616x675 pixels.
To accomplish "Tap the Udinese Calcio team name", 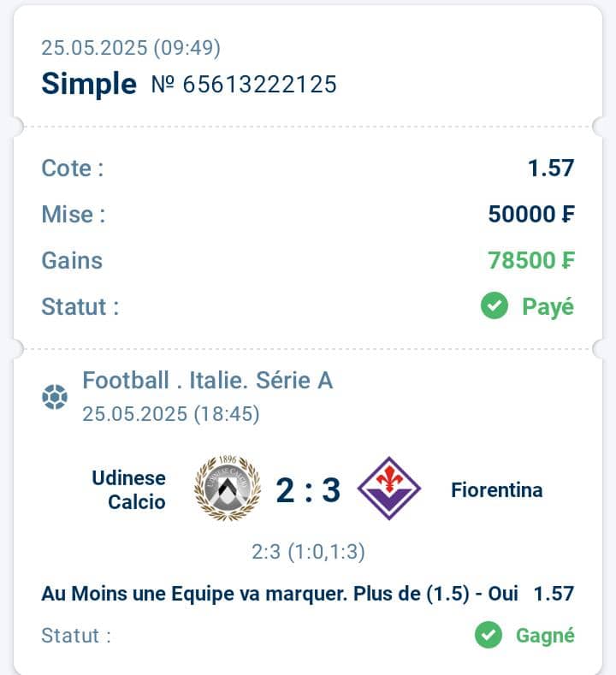I will tap(128, 490).
